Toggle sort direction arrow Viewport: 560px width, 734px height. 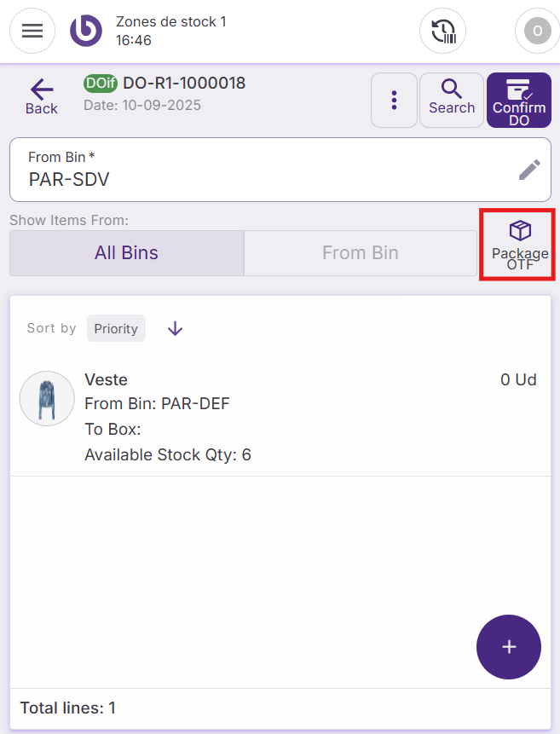175,329
